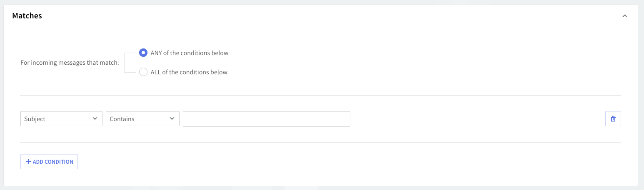Click the "ANY of the conditions below" label
Viewport: 644px width, 190px height.
tap(190, 53)
